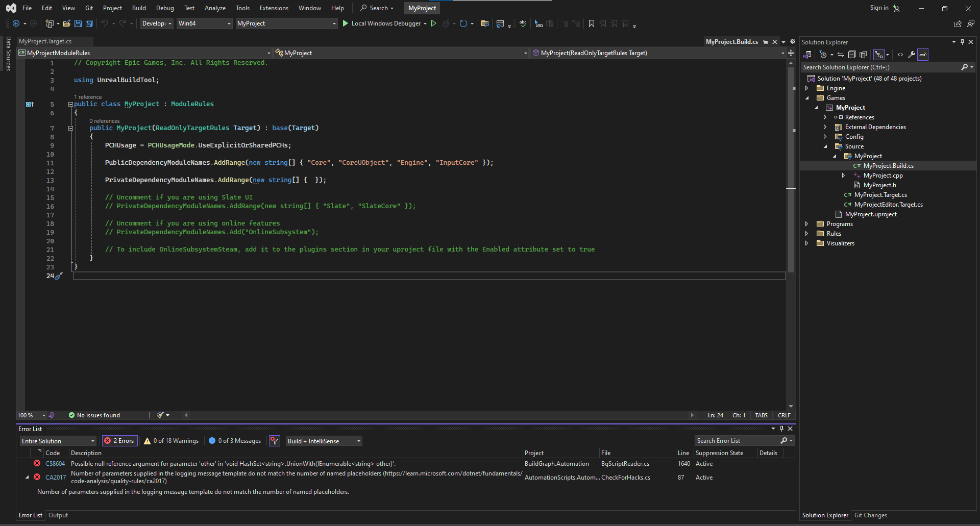Open Properties wrench icon in Solution Explorer
The height and width of the screenshot is (526, 980).
tap(912, 55)
